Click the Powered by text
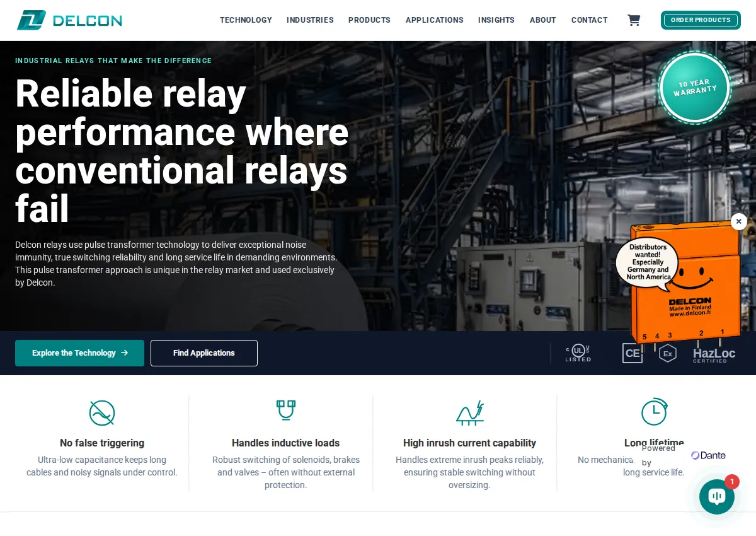Screen dimensions: 756x536 pyautogui.click(x=658, y=455)
